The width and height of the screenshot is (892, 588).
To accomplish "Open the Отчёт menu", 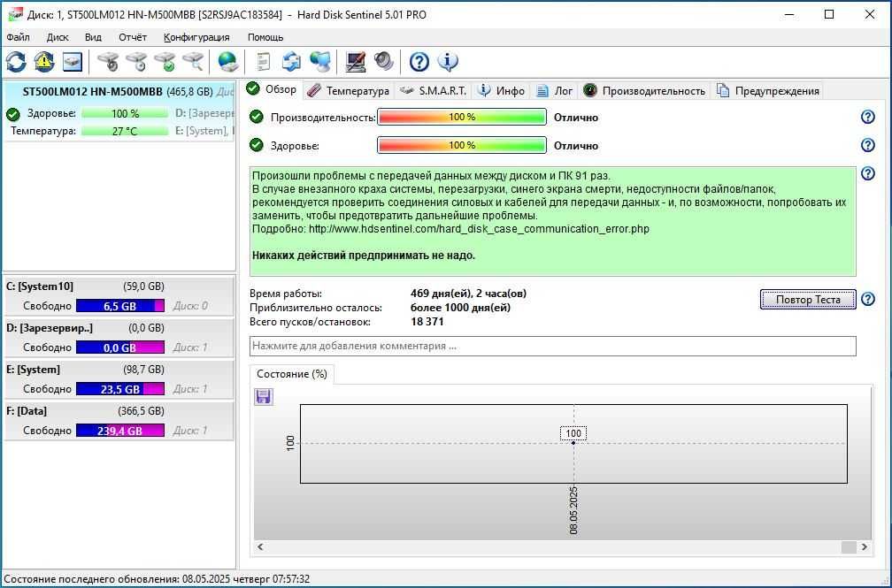I will tap(133, 37).
